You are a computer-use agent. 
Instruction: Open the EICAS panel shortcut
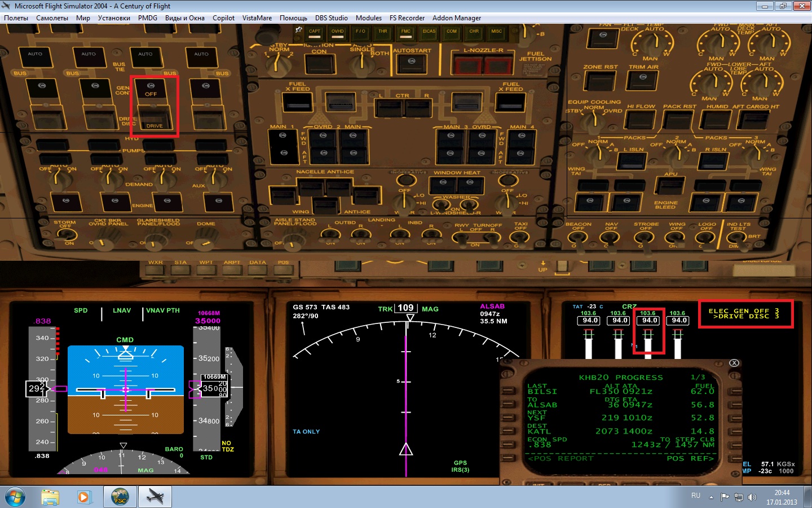pyautogui.click(x=429, y=33)
